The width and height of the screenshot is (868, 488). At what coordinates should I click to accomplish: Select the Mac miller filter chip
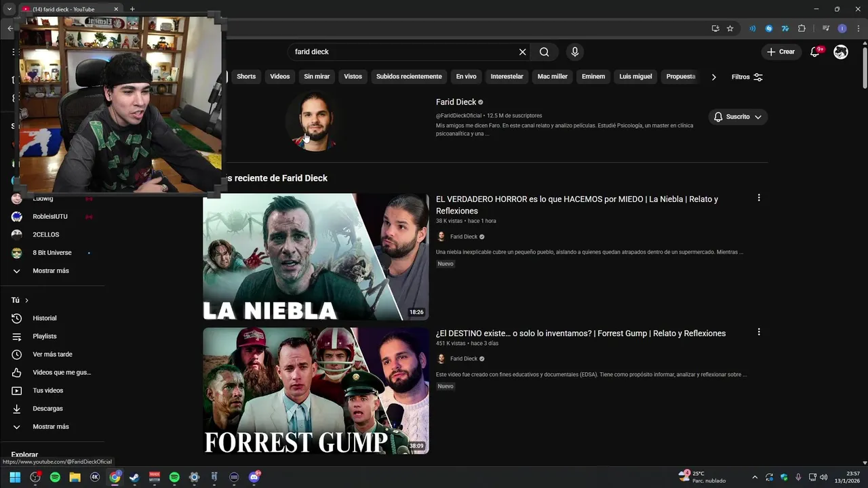553,77
